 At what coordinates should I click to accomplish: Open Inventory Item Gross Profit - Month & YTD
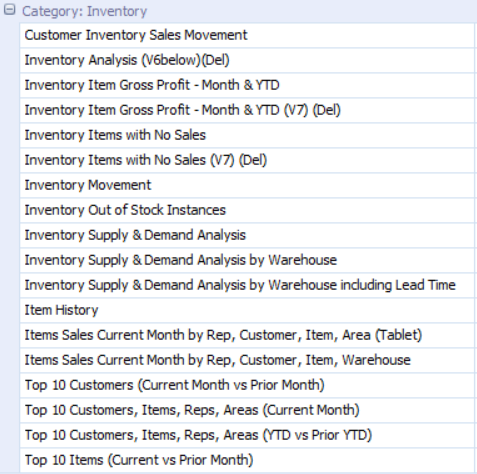click(247, 85)
